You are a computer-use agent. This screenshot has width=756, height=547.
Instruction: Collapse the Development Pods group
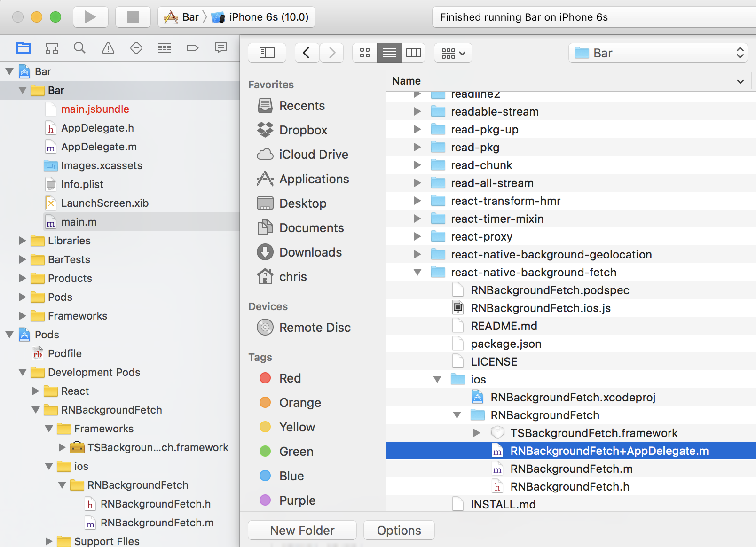tap(23, 372)
